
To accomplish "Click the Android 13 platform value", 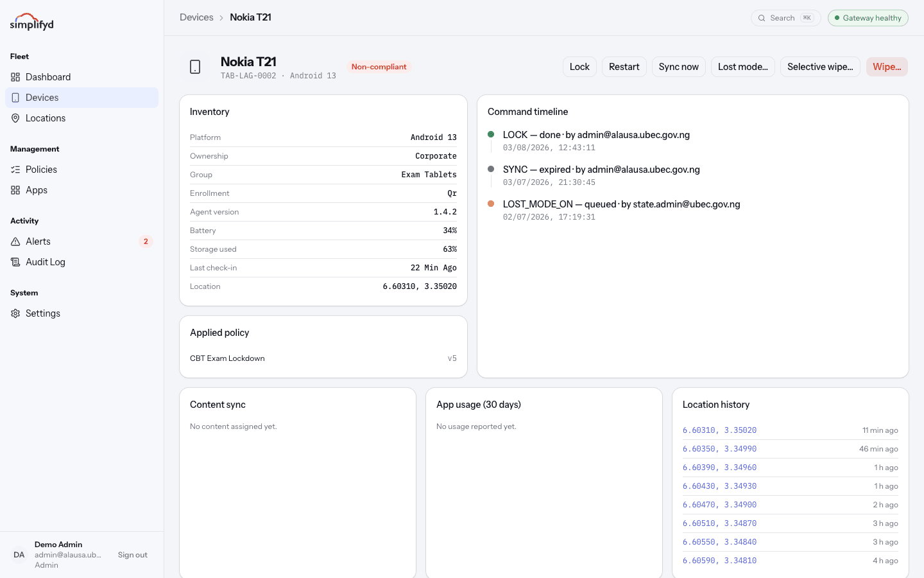I will pyautogui.click(x=434, y=137).
